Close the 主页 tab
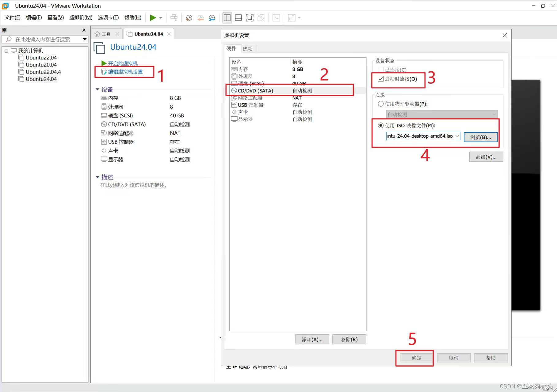 point(117,34)
